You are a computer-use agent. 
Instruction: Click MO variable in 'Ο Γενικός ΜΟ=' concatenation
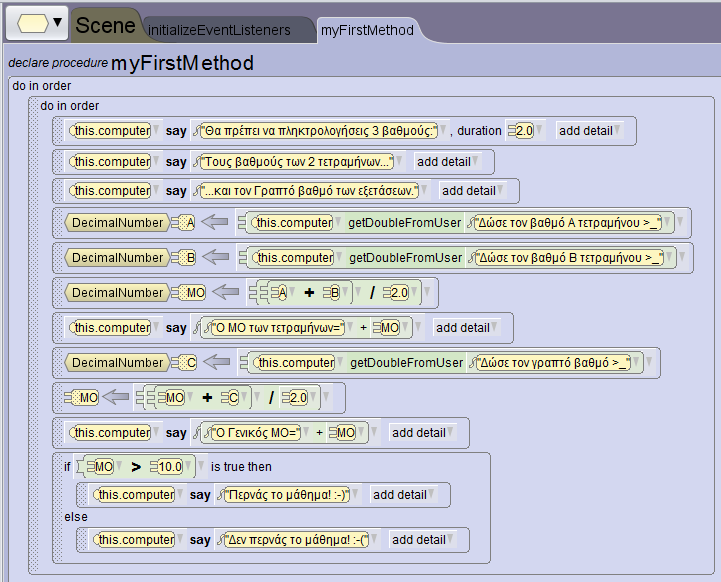(x=343, y=433)
